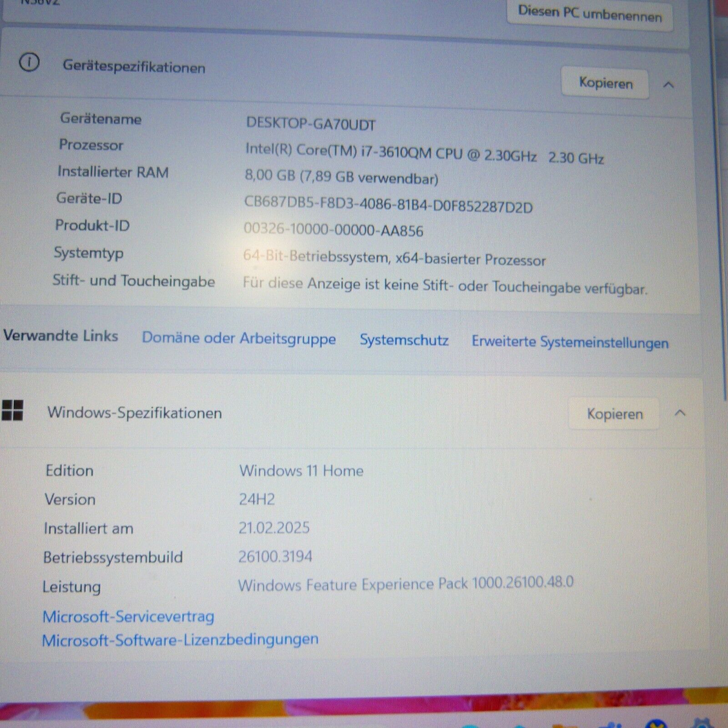Click the 24H2 version value
728x728 pixels.
click(x=257, y=500)
